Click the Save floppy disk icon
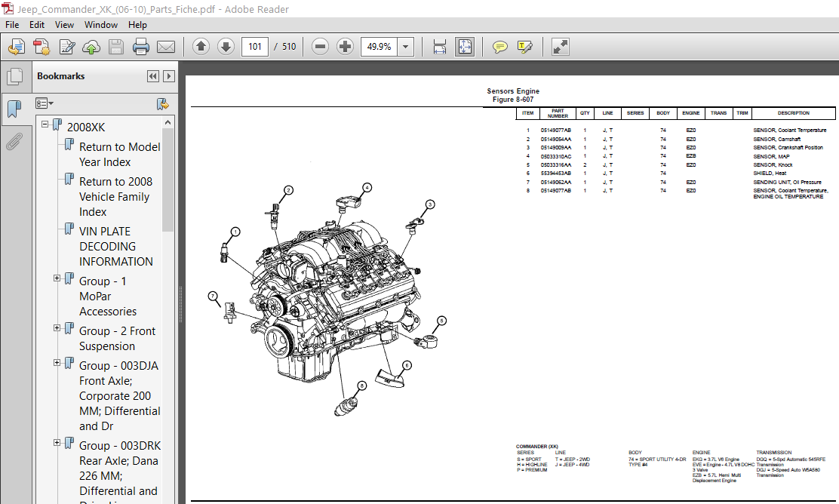The image size is (839, 504). (116, 47)
